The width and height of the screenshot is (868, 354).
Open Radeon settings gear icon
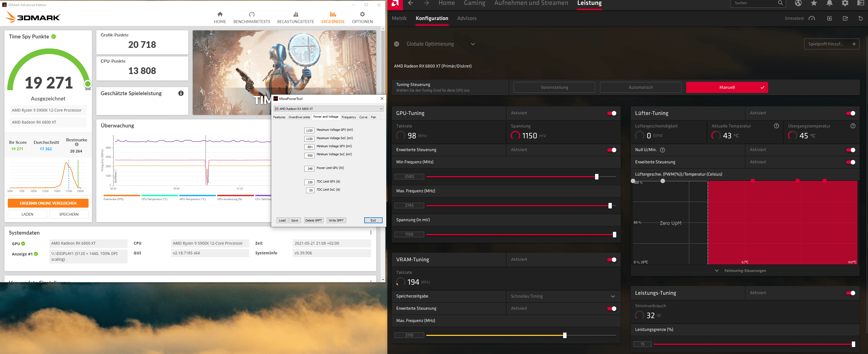pyautogui.click(x=845, y=3)
